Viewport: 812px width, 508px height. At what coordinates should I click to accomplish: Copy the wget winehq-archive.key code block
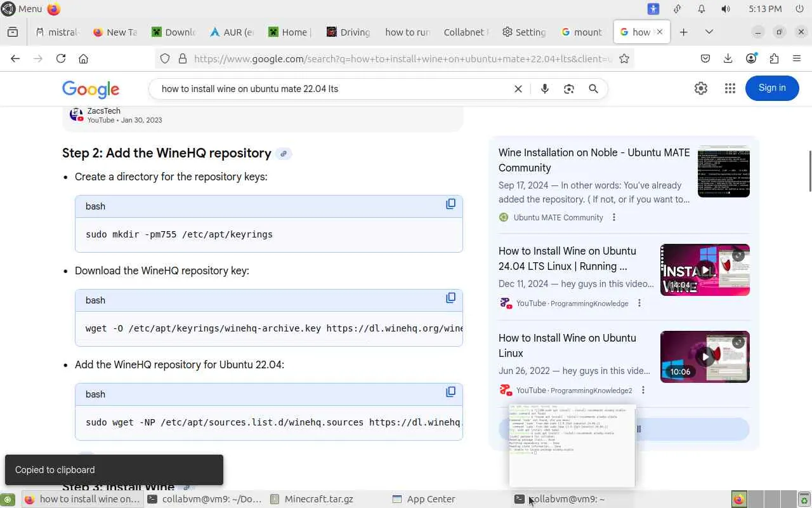[450, 298]
